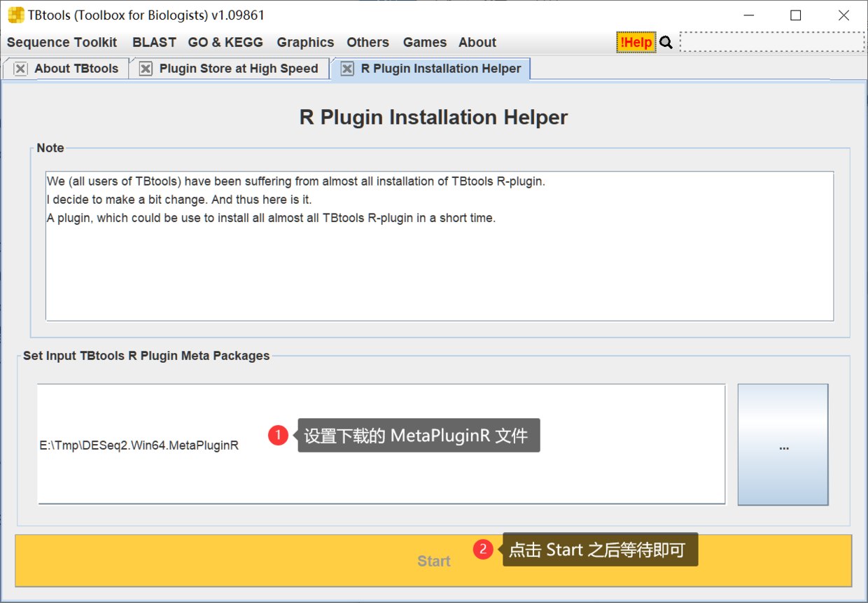Click the magnifier search icon

click(x=666, y=43)
